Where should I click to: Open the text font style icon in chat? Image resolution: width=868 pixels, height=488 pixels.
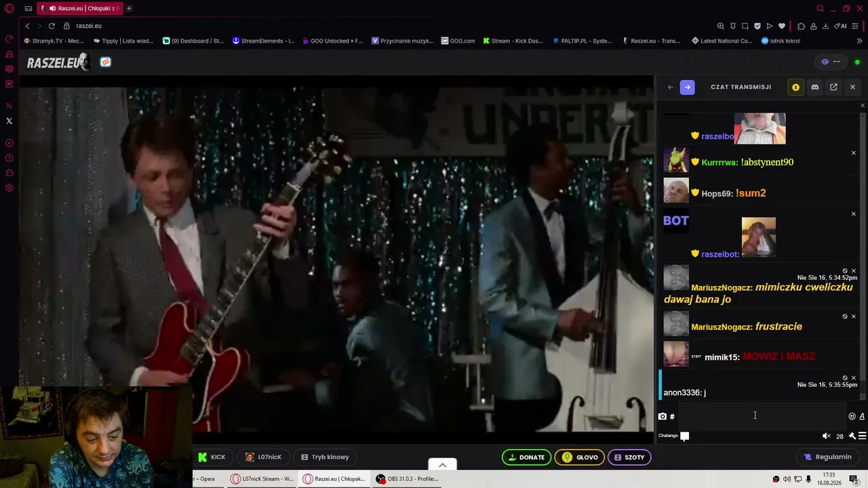tap(862, 416)
